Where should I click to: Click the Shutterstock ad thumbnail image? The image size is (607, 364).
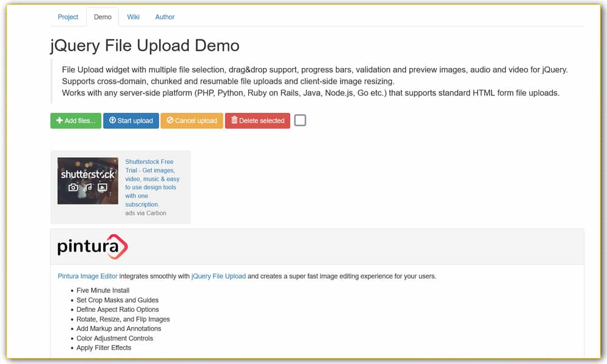[87, 180]
